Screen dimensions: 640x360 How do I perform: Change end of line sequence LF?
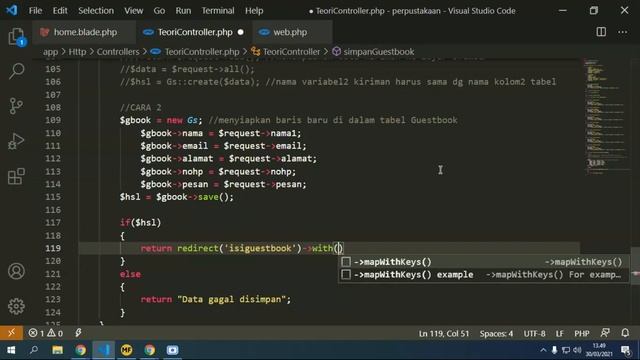point(560,333)
